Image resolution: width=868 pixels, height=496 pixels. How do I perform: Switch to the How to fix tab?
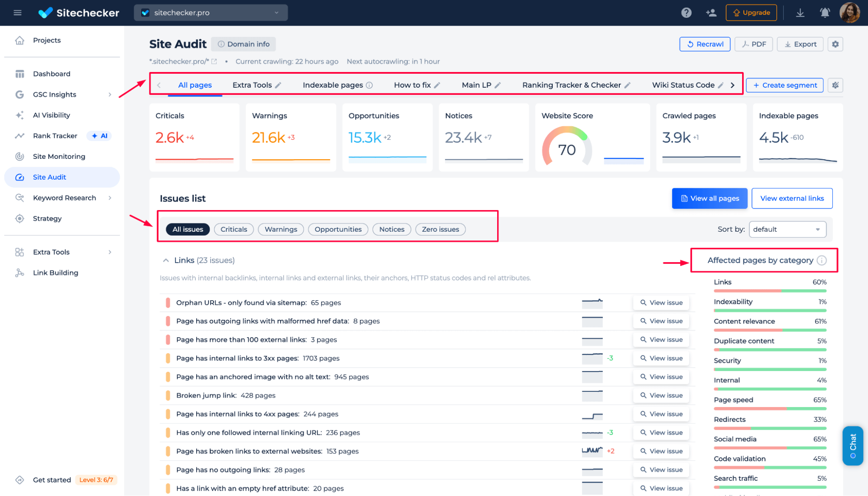[412, 85]
